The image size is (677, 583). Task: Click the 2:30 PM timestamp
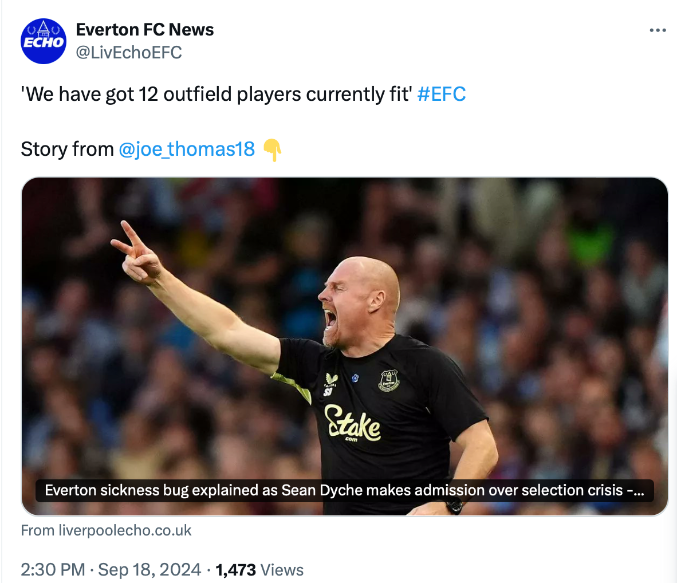[54, 569]
